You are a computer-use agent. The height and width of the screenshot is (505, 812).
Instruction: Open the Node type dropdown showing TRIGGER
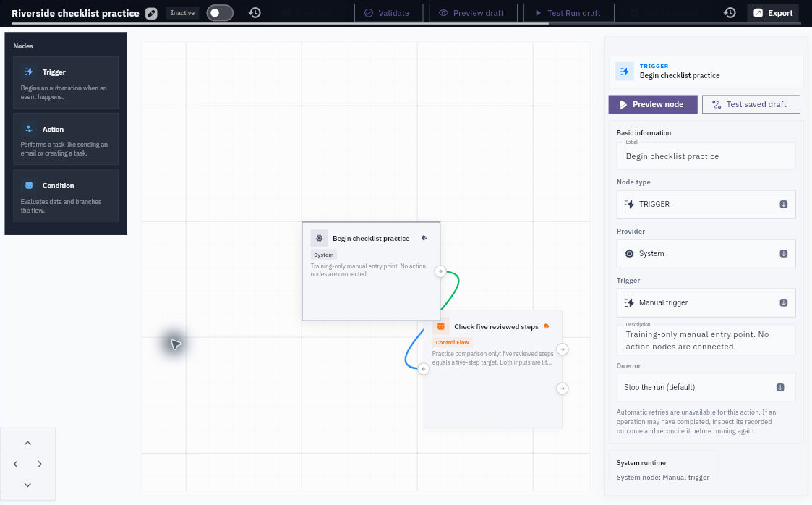[706, 204]
